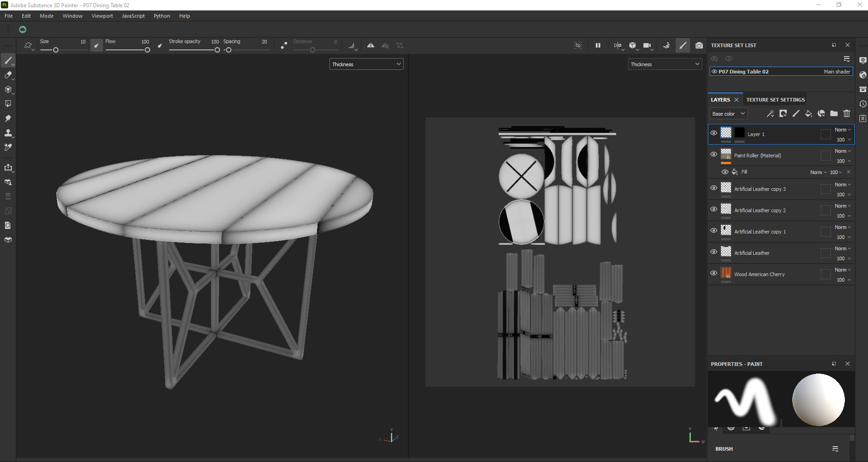Viewport: 868px width, 462px height.
Task: Toggle visibility of Artificial Leather layer
Action: (x=714, y=252)
